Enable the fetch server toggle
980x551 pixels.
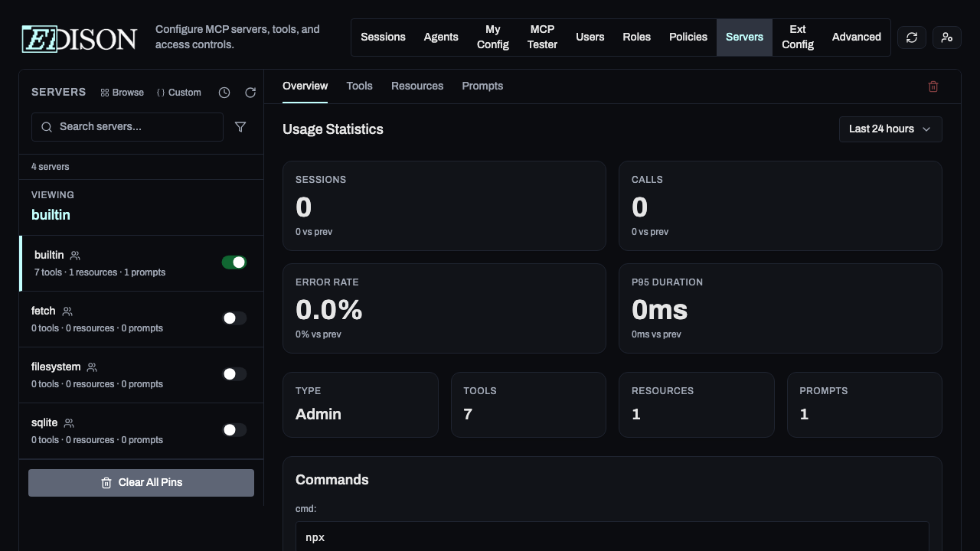(x=234, y=318)
